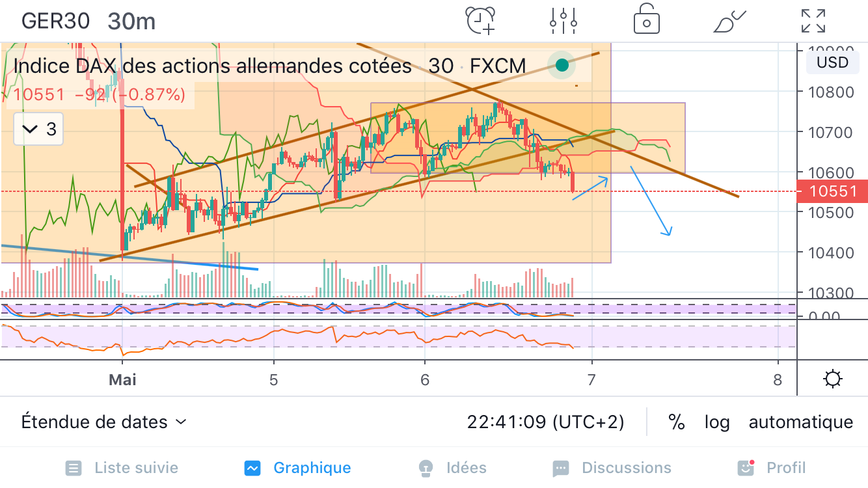Open timezone settings at 22:41:09 (UTC+2)
Screen dimensions: 868x488
545,422
